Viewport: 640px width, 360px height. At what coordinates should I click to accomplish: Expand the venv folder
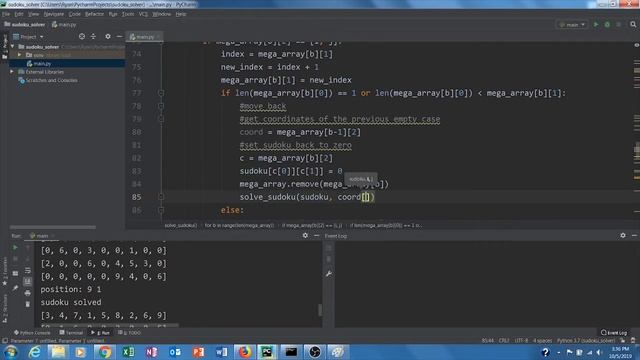tap(19, 55)
